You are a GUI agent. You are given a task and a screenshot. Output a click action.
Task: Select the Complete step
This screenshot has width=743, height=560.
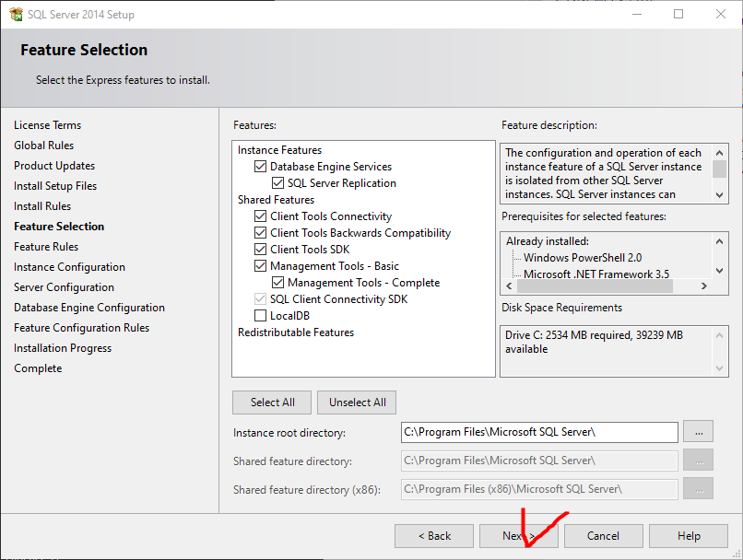38,368
